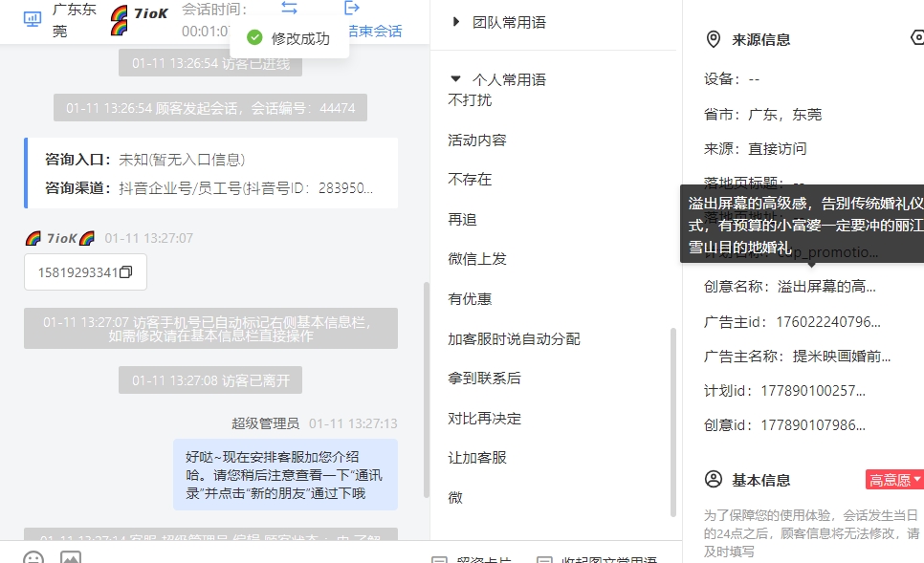Select the 让加客服 quick phrase

477,458
